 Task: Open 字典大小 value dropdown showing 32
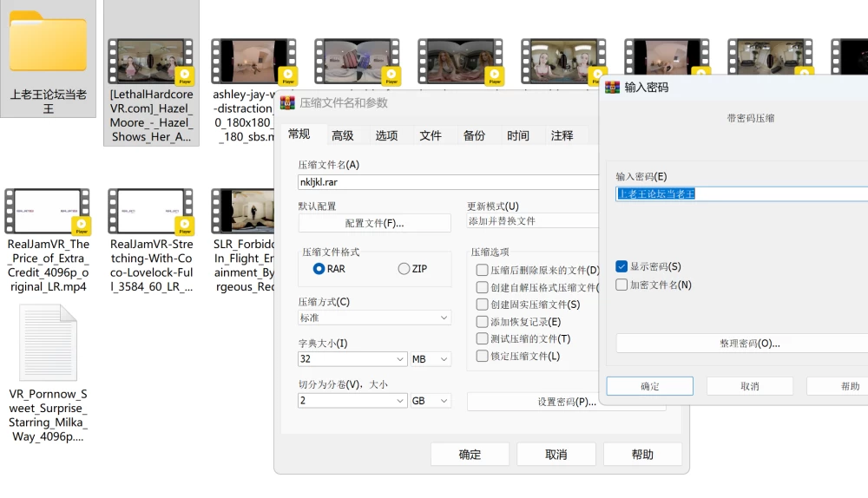(352, 359)
